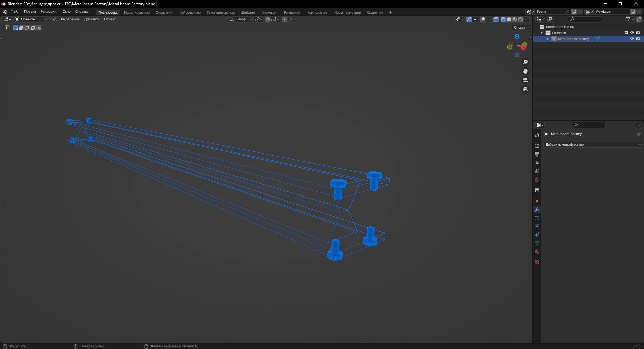
Task: Open the Scene properties tab
Action: click(537, 171)
